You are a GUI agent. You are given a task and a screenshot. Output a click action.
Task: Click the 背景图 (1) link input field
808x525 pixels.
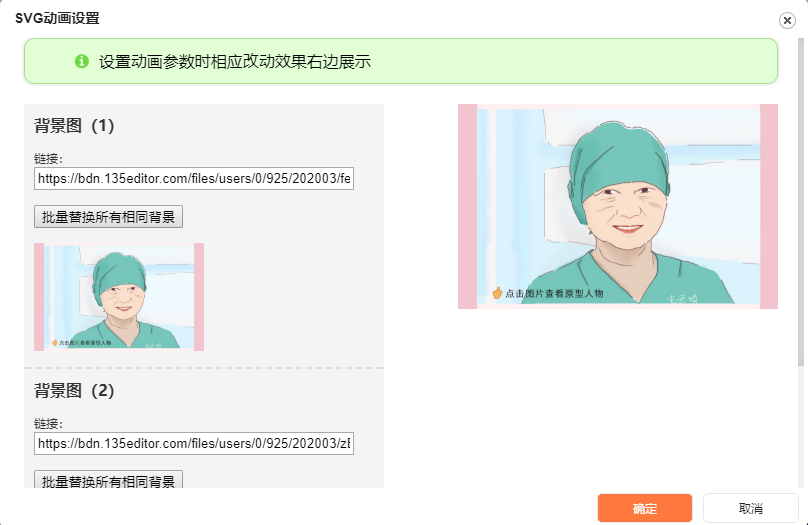(194, 178)
